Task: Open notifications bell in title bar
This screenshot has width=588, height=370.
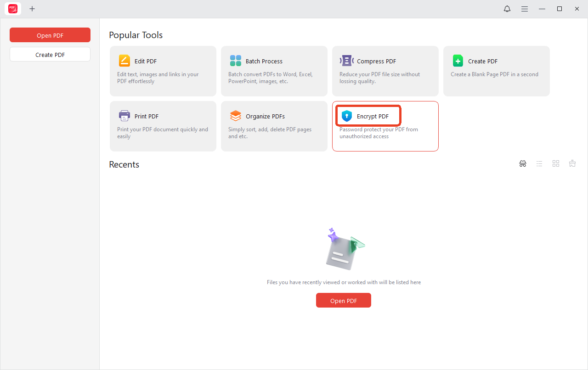Action: (x=507, y=9)
